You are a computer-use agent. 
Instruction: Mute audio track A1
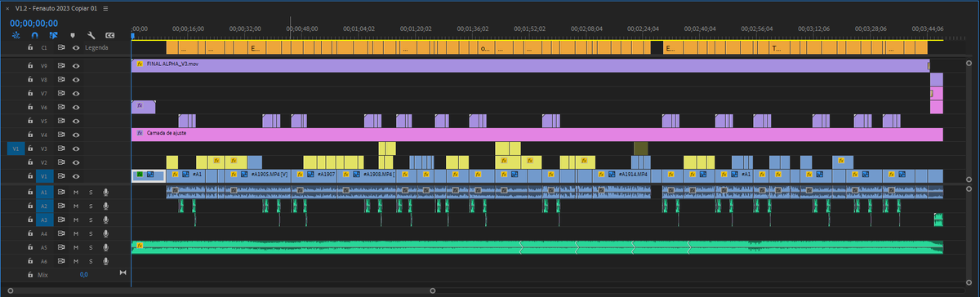[x=76, y=192]
